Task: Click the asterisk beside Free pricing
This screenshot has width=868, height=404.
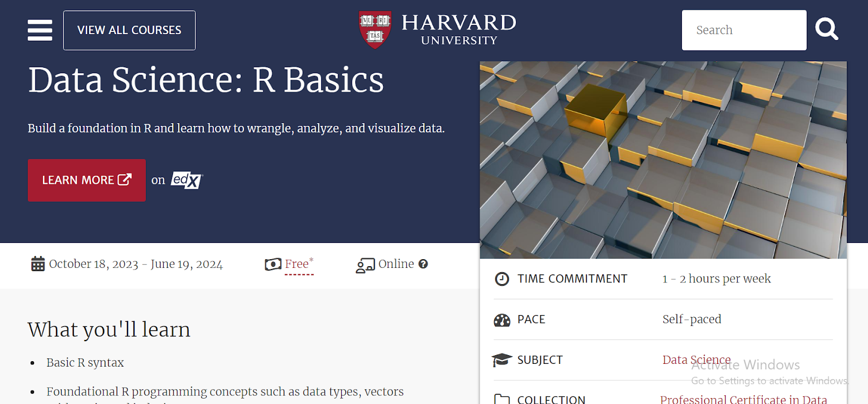Action: 312,259
